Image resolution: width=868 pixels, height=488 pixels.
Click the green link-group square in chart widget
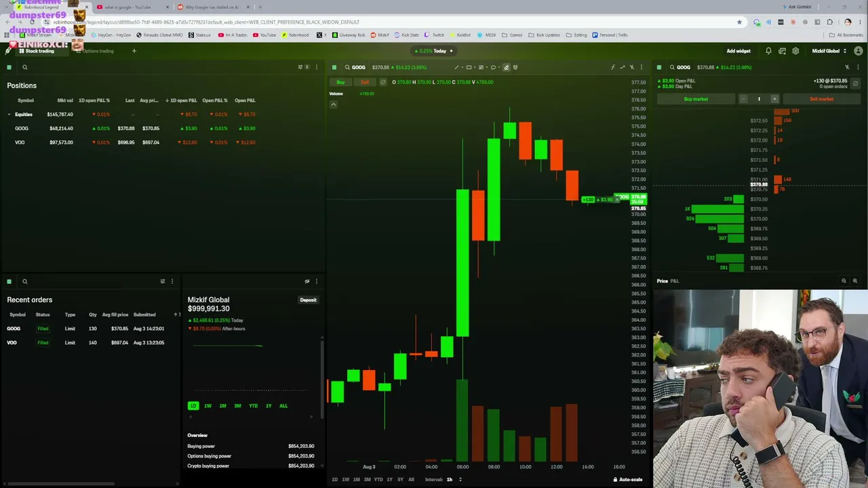click(x=334, y=67)
